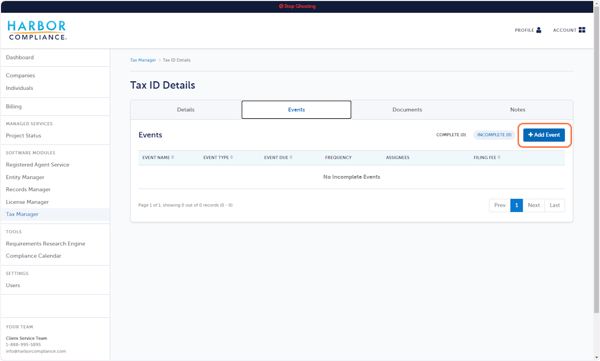The width and height of the screenshot is (600, 361).
Task: Sort by Filing Fee column arrow
Action: (x=499, y=157)
